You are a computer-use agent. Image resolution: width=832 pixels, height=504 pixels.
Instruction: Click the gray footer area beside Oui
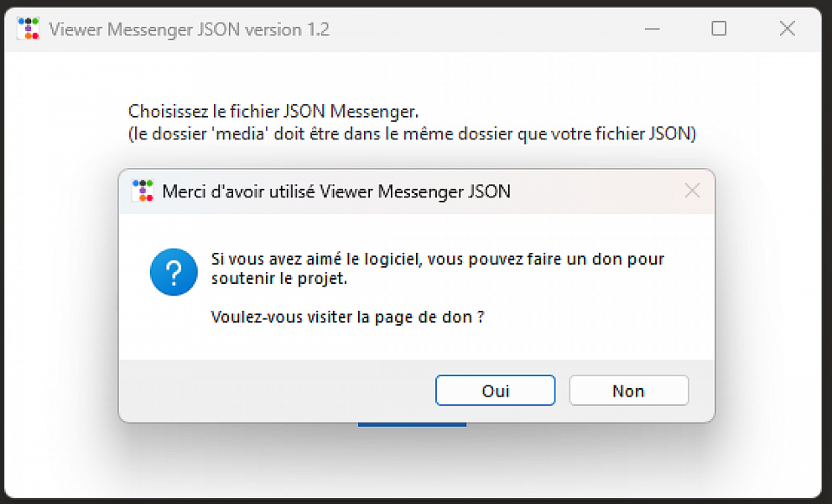pyautogui.click(x=277, y=391)
